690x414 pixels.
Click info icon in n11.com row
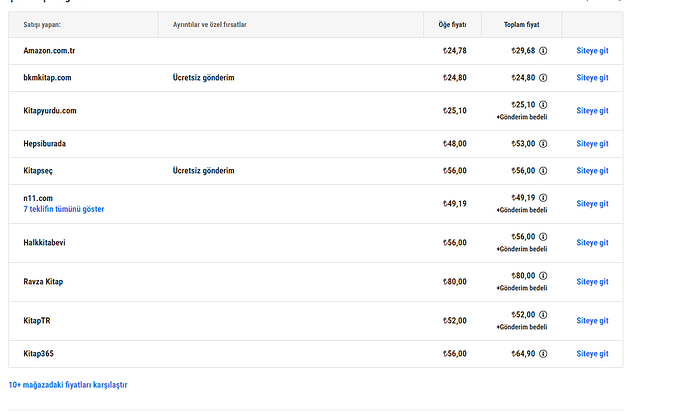click(543, 198)
